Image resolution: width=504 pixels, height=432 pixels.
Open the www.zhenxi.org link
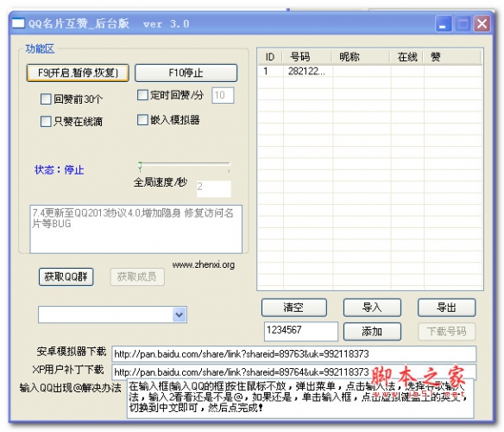point(203,264)
